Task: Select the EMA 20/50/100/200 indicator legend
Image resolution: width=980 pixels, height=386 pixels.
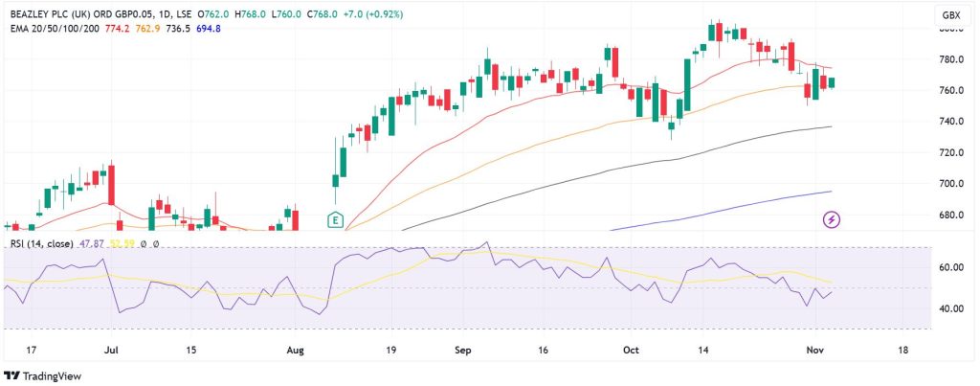Action: 55,28
